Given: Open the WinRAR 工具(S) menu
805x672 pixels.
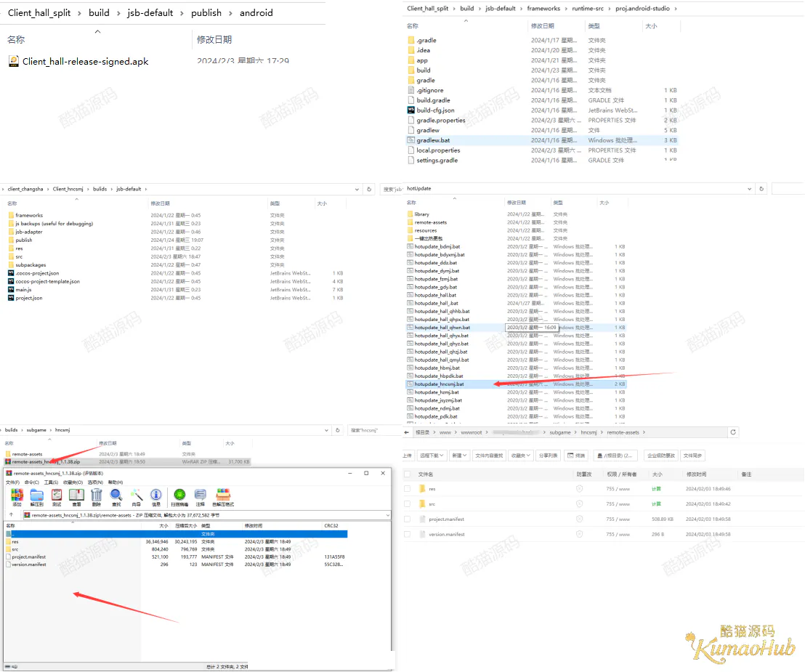Looking at the screenshot, I should coord(51,482).
